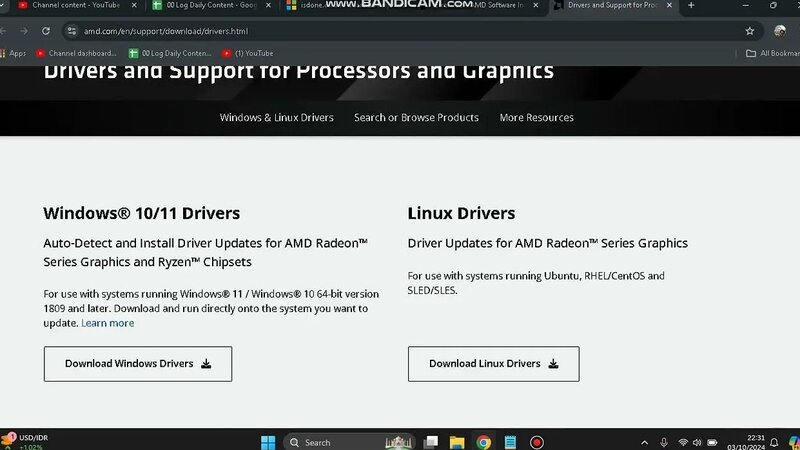
Task: Open the Notepad taskbar icon
Action: pyautogui.click(x=510, y=442)
